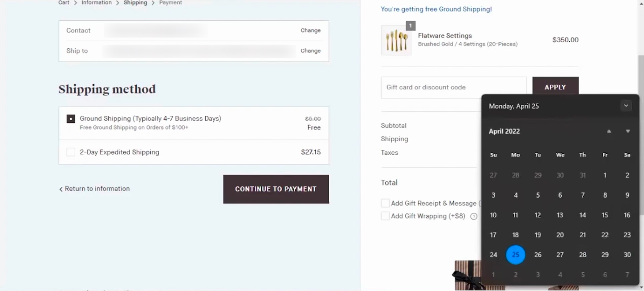Collapse the calendar flyout chevron
Image resolution: width=644 pixels, height=291 pixels.
[x=626, y=106]
